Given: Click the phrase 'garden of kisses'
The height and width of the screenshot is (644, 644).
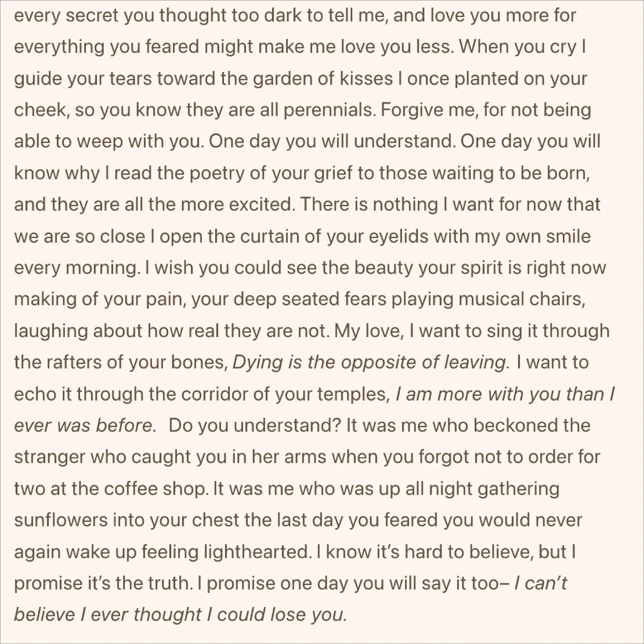Looking at the screenshot, I should point(323,79).
